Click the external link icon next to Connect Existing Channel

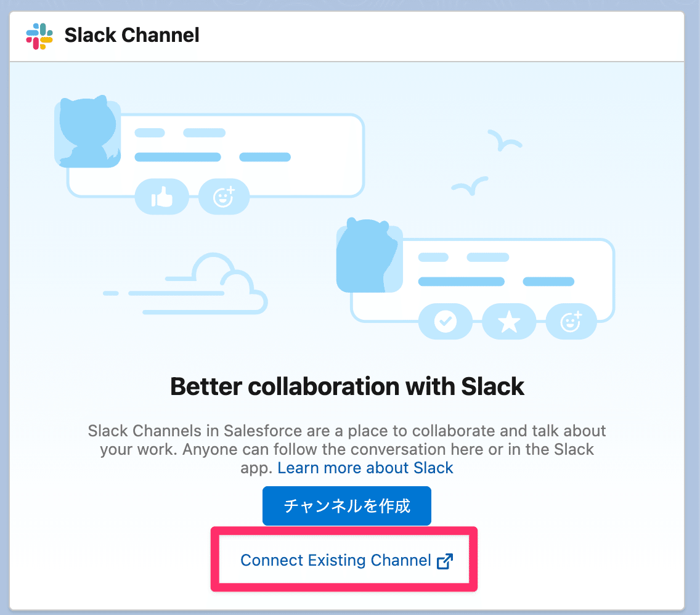445,561
